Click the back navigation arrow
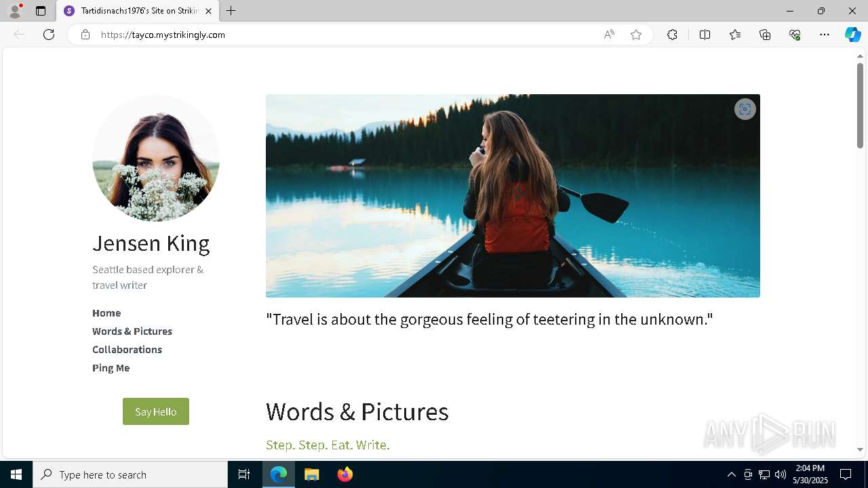This screenshot has width=868, height=488. (19, 35)
